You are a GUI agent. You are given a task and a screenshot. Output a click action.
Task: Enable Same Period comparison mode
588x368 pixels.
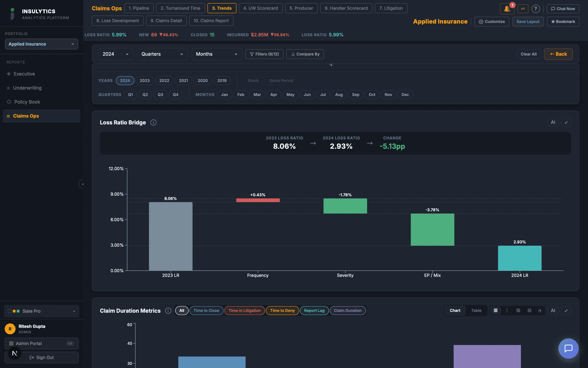point(281,81)
